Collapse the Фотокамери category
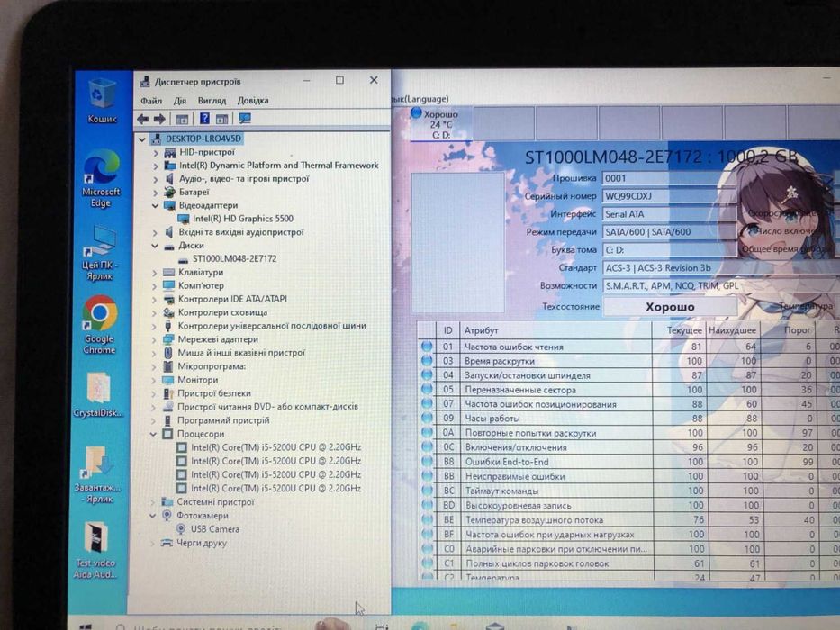The width and height of the screenshot is (840, 630). tap(153, 516)
